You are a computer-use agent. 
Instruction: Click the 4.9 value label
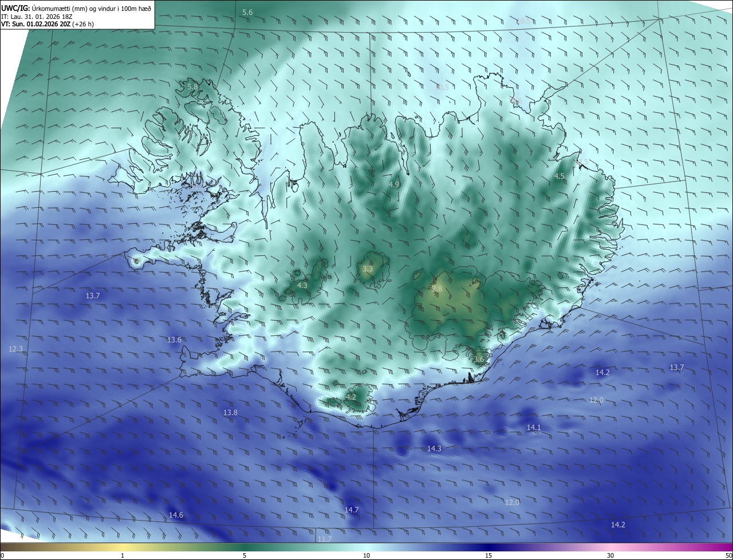click(x=394, y=184)
